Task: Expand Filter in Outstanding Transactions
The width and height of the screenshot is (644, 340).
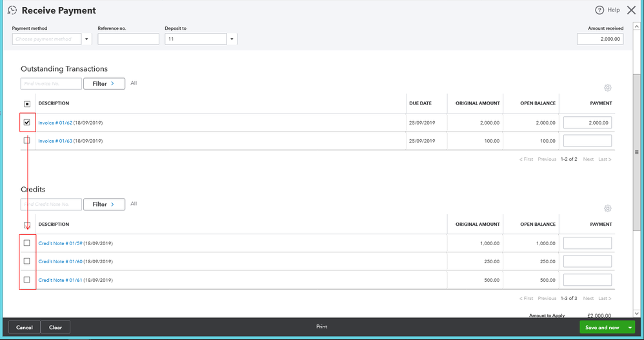Action: [104, 84]
